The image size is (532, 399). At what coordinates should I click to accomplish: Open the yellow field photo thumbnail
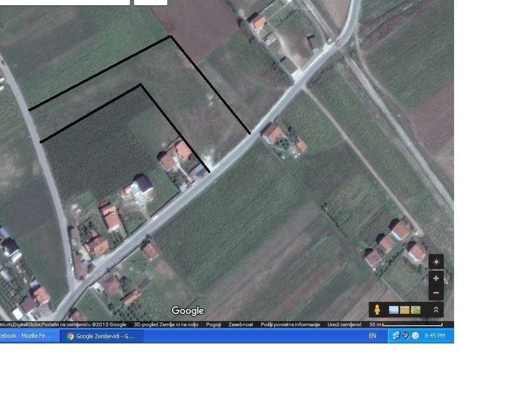tap(404, 310)
